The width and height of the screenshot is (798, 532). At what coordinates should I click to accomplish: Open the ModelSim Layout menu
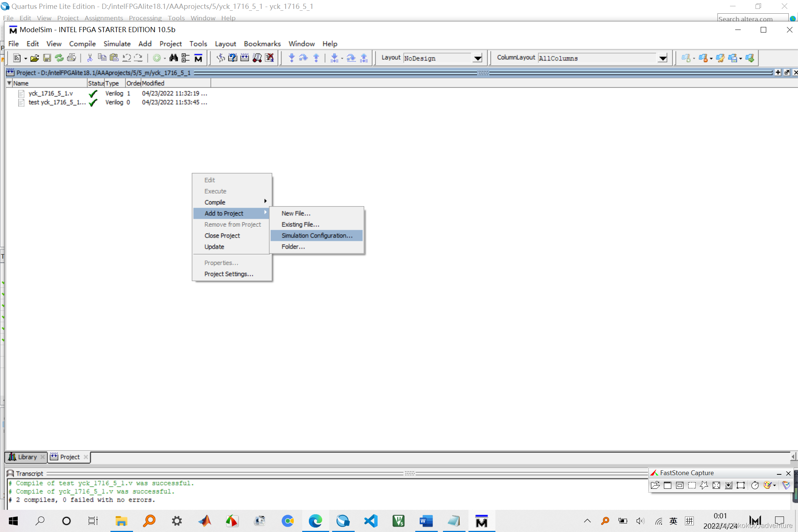click(225, 44)
